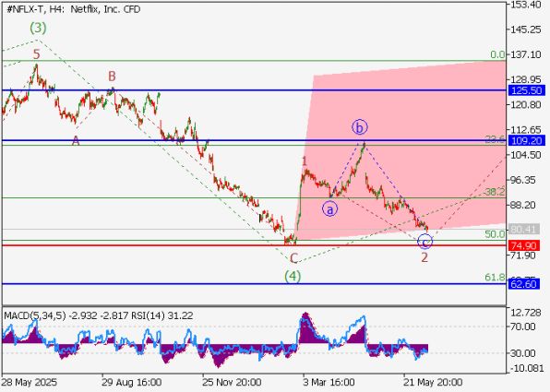Select the '3 Mar 16:00' date label

(x=329, y=382)
